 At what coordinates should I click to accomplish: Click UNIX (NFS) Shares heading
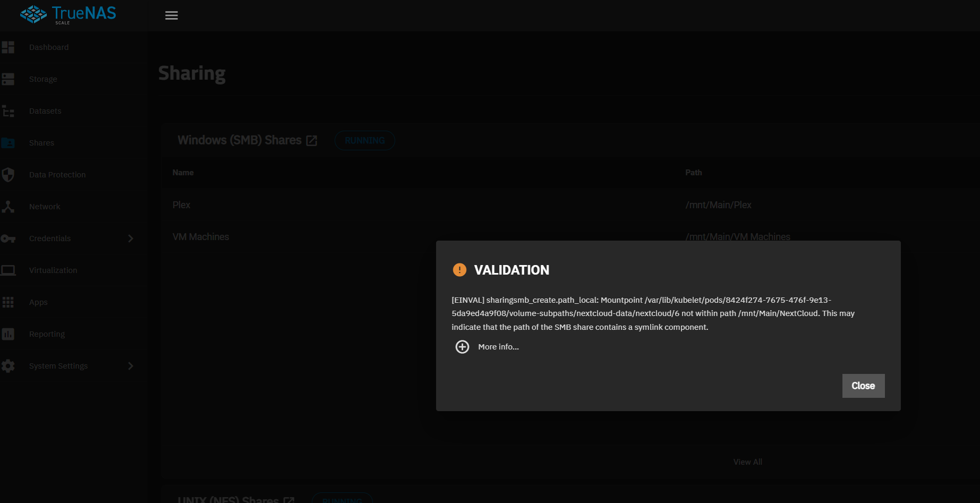tap(228, 500)
